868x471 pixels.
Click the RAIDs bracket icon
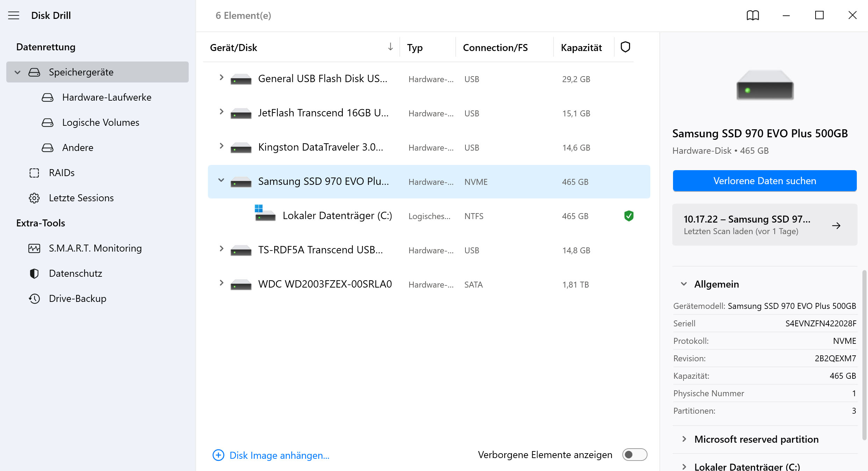click(x=34, y=173)
